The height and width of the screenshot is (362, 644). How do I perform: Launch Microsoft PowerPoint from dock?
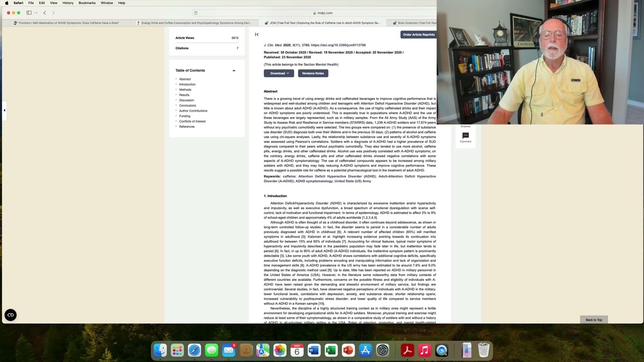point(348,350)
